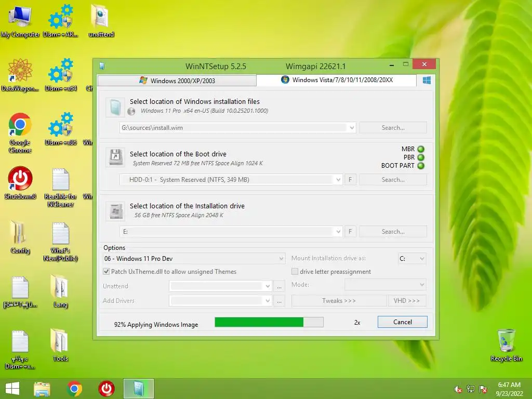532x399 pixels.
Task: Click Search for Installation drive
Action: tap(393, 232)
